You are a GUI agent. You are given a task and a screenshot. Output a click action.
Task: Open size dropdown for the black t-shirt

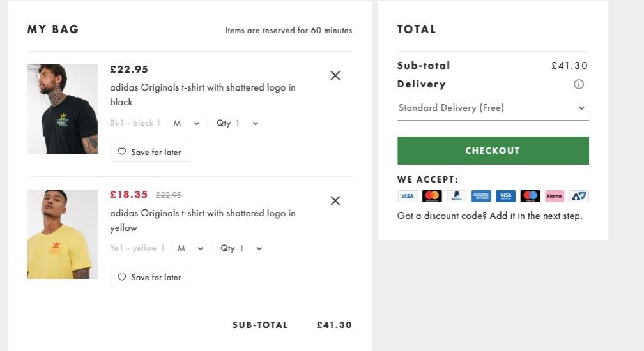click(188, 123)
